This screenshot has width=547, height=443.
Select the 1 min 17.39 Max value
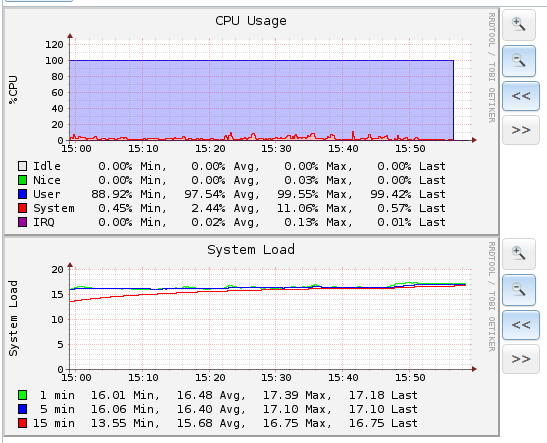(x=281, y=395)
